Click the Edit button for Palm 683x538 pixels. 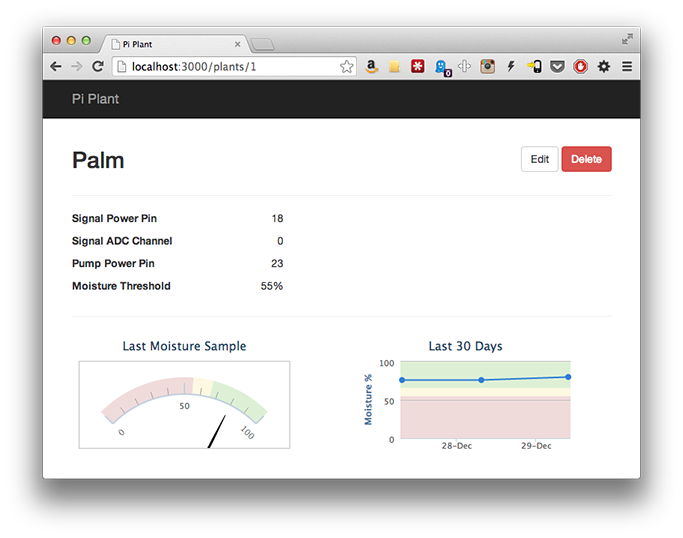[x=540, y=159]
